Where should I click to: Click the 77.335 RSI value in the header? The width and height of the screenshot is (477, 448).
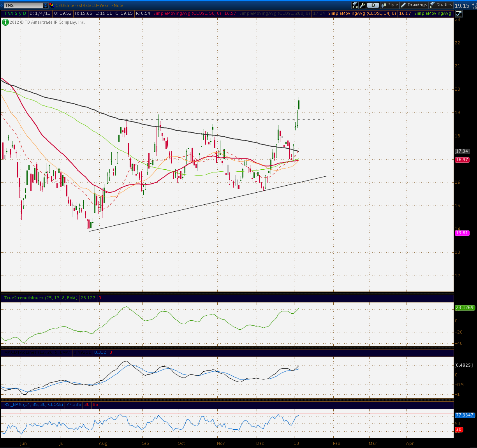coord(74,404)
